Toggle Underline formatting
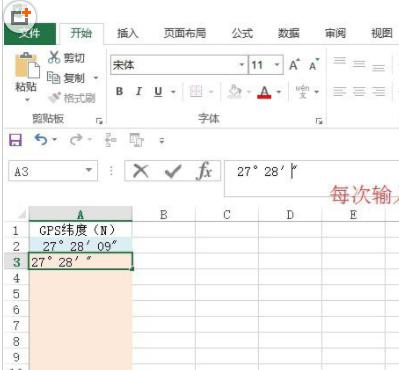The height and width of the screenshot is (370, 399). tap(158, 91)
